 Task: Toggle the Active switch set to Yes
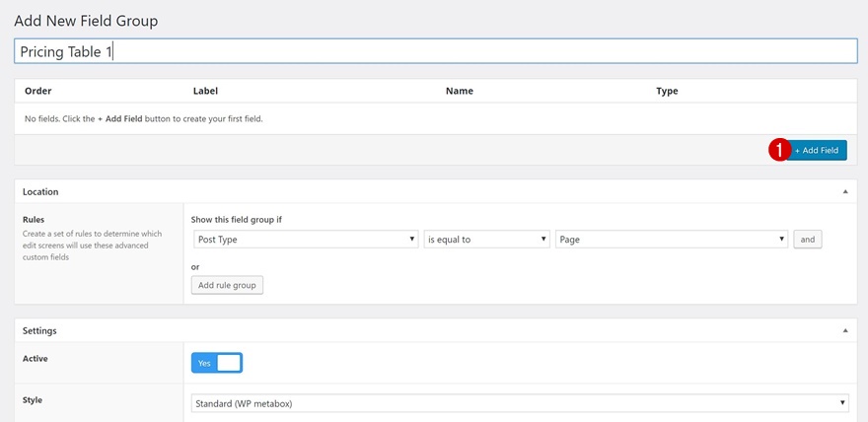[217, 363]
